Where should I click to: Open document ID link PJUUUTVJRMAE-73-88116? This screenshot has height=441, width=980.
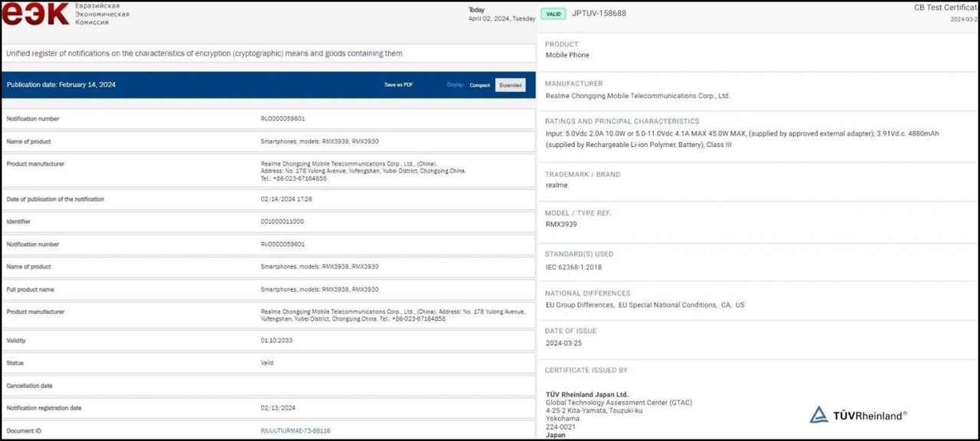pyautogui.click(x=296, y=431)
